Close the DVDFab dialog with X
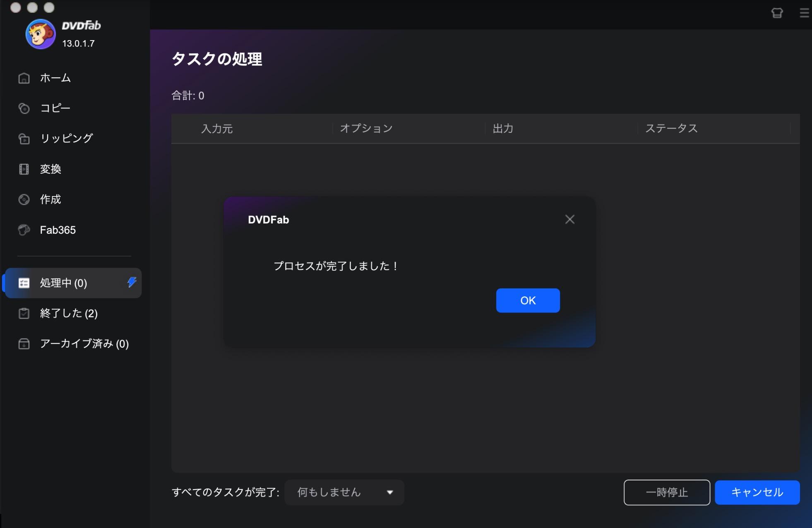Screen dimensions: 812x528 click(570, 219)
